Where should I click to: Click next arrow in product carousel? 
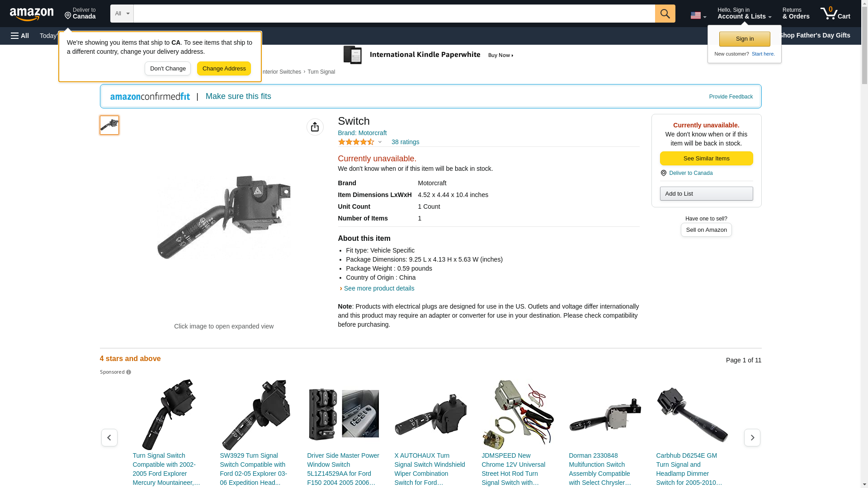coord(752,437)
